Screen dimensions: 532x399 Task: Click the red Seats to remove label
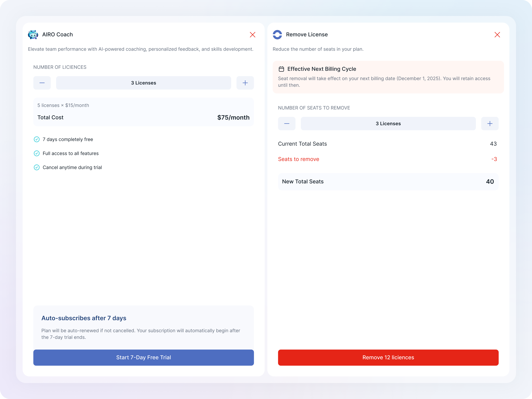point(298,159)
